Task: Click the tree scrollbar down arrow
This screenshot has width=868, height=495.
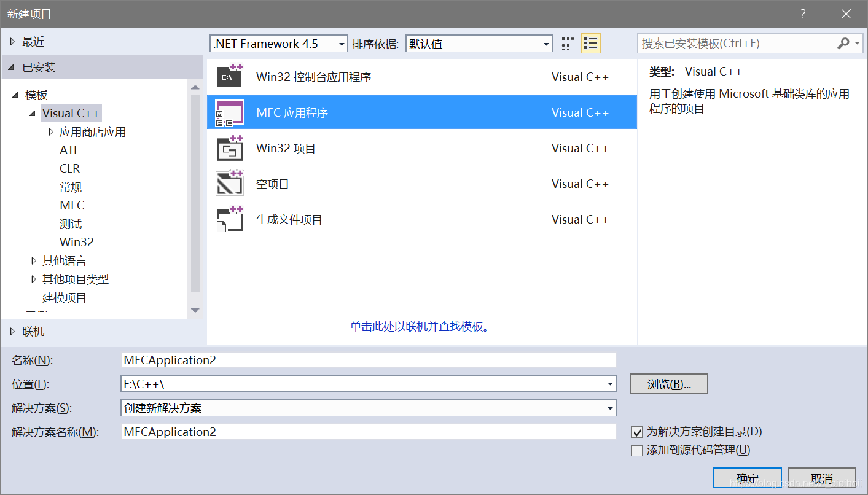Action: coord(195,310)
